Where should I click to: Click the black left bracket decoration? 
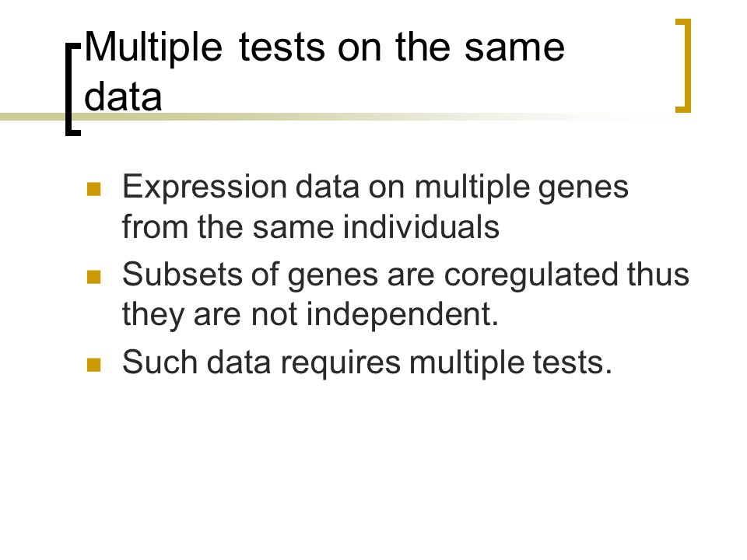[73, 89]
